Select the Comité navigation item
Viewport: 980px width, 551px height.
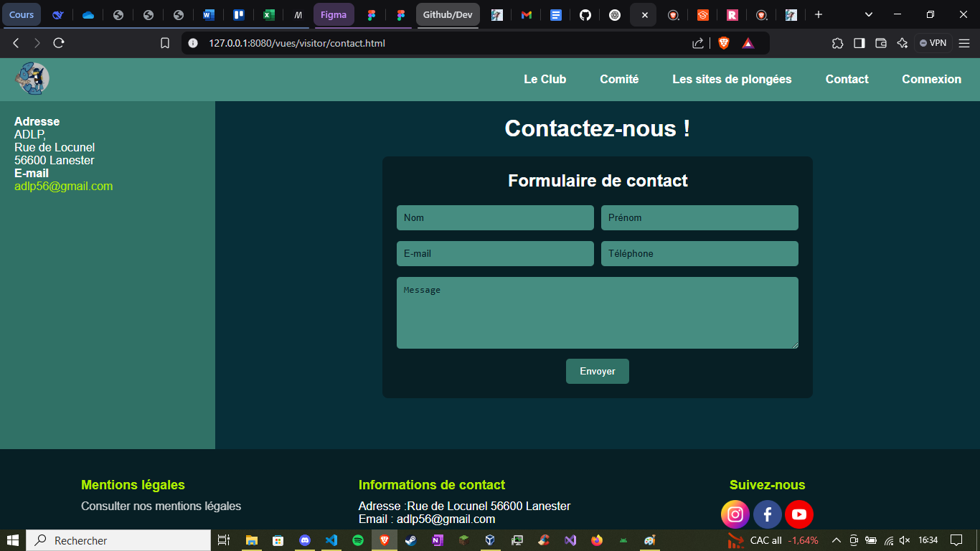tap(619, 79)
